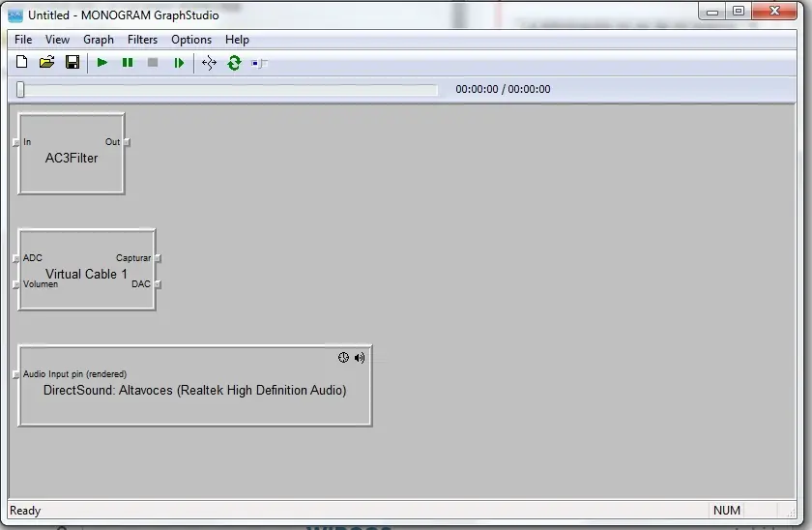The width and height of the screenshot is (812, 530).
Task: Open the View menu
Action: coord(57,40)
